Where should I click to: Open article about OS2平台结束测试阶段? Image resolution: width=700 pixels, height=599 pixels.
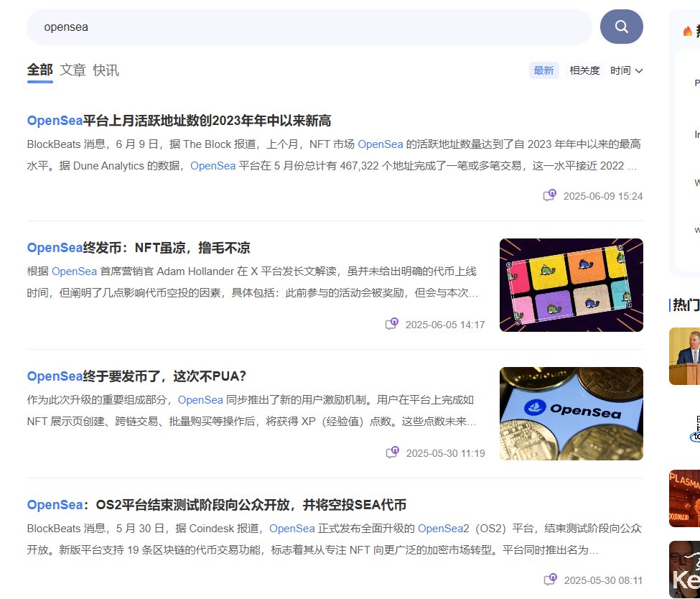[217, 505]
